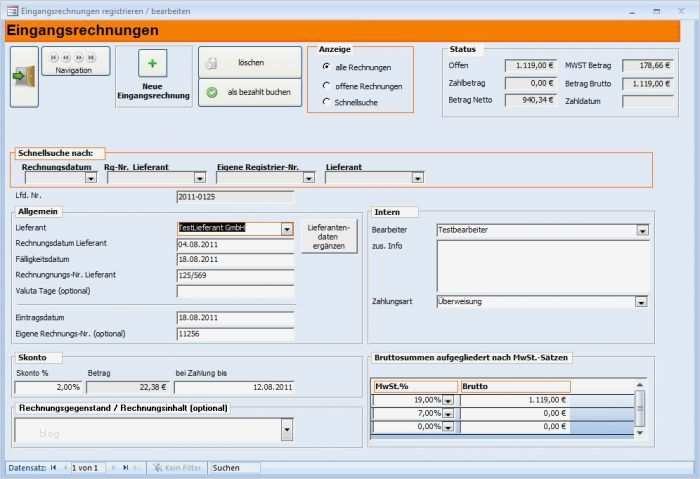Click Rechnungsdatum Lieferant field 04.08.2011
Screen dimensions: 700x479
(235, 245)
